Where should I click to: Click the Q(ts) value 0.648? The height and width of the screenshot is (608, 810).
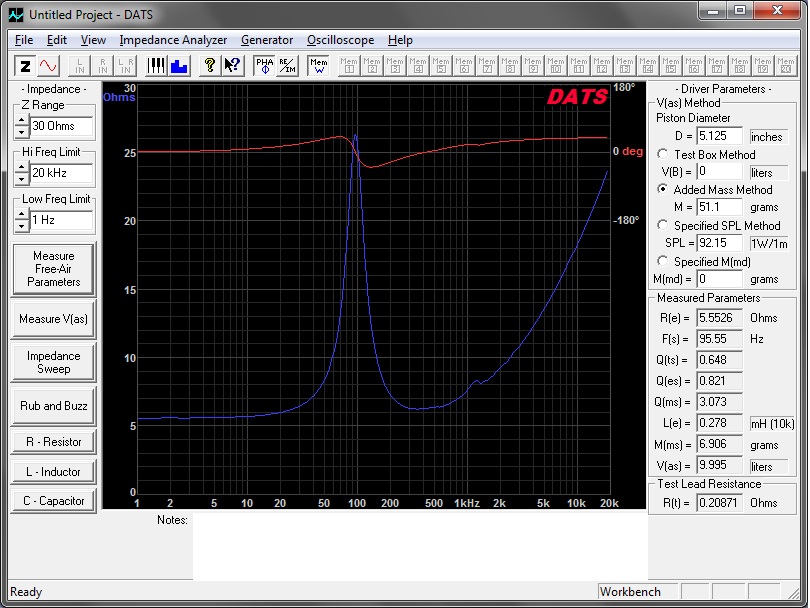(719, 360)
